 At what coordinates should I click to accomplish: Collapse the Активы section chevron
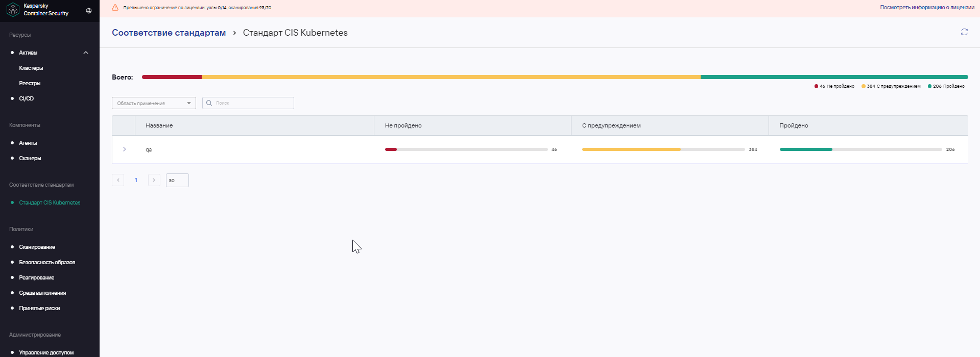coord(86,53)
